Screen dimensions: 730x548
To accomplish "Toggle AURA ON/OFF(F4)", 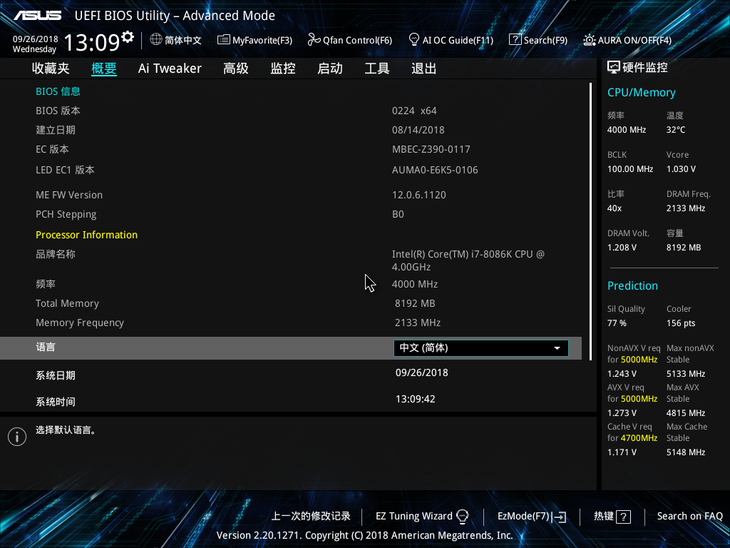I will (x=627, y=41).
